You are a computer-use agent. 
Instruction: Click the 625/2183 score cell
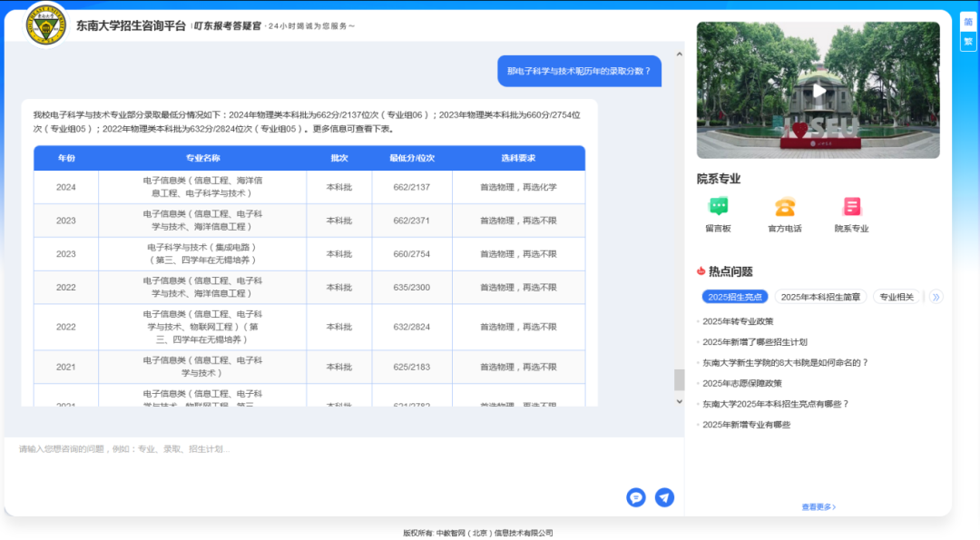(412, 367)
